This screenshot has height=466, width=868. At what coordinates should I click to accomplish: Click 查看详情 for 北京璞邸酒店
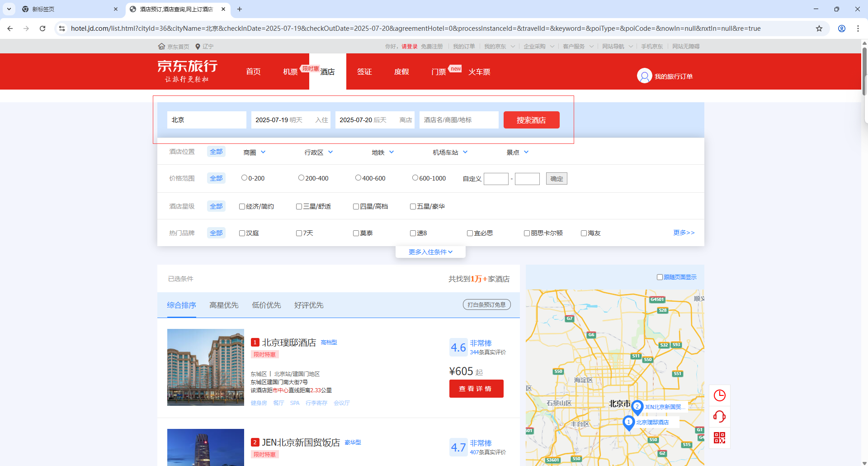pyautogui.click(x=476, y=389)
